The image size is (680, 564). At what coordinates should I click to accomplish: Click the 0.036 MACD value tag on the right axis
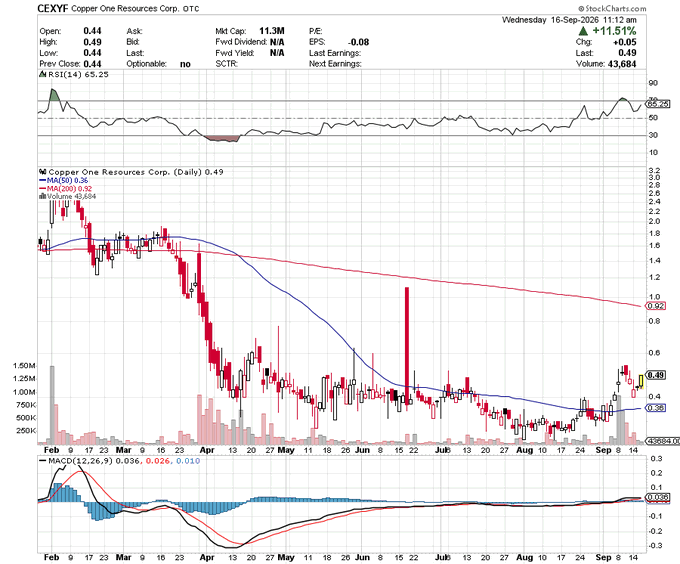(658, 497)
